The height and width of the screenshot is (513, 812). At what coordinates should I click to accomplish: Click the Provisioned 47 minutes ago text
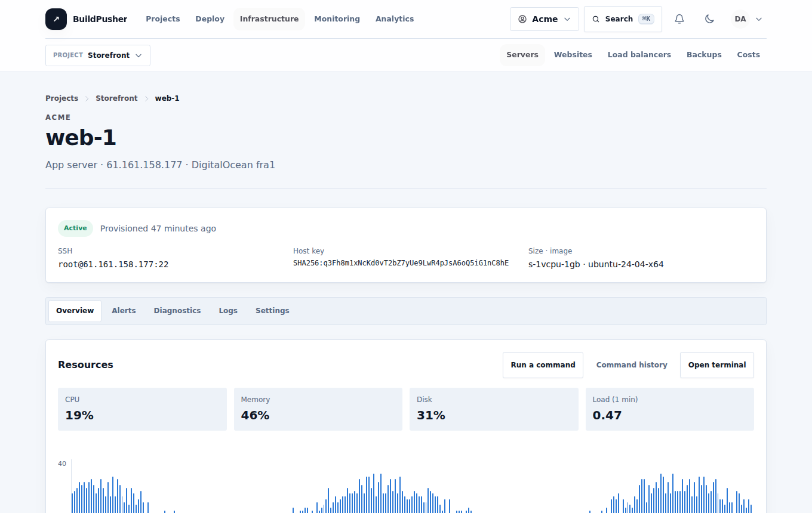[158, 228]
